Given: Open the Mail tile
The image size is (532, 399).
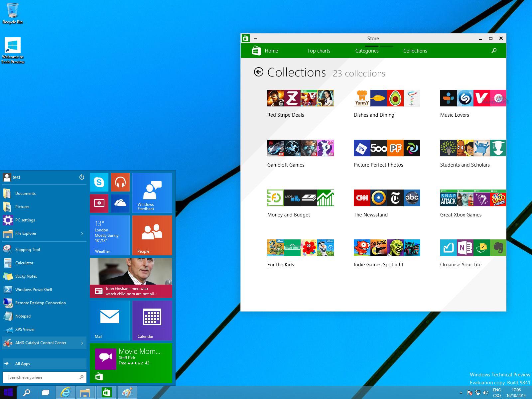Looking at the screenshot, I should point(109,320).
